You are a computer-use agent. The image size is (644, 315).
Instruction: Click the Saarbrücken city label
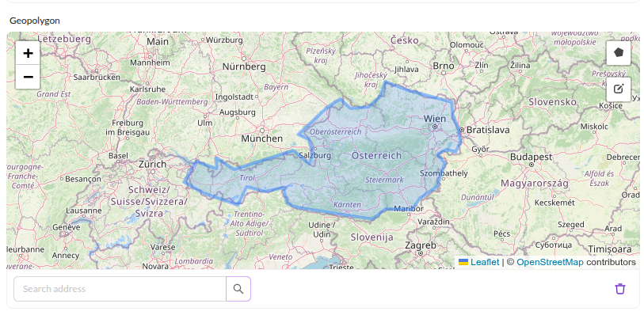[97, 77]
